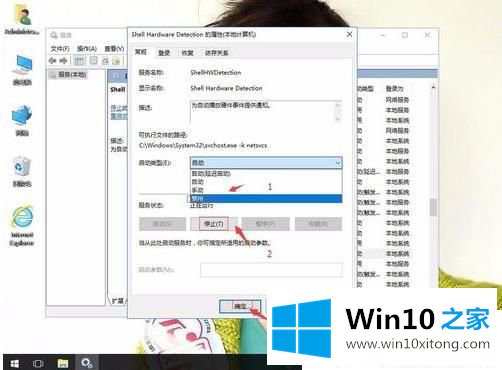This screenshot has height=370, width=502.
Task: Click the description box scroll up arrow
Action: click(x=338, y=106)
